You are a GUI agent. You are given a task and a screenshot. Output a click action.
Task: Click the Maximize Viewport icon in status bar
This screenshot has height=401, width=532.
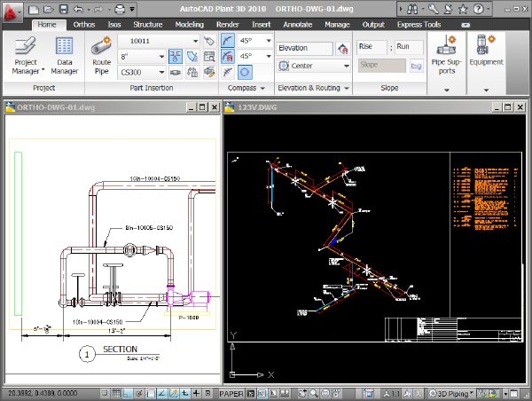(368, 394)
